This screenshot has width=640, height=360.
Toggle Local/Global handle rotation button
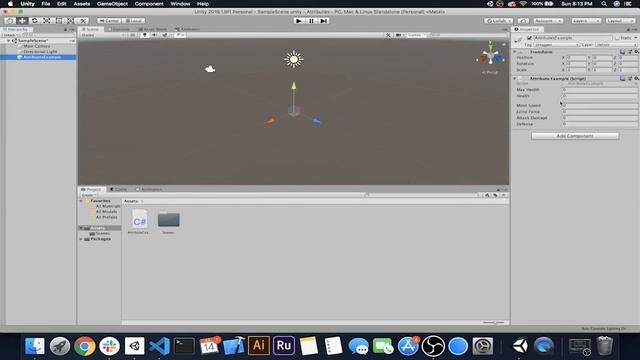point(133,20)
